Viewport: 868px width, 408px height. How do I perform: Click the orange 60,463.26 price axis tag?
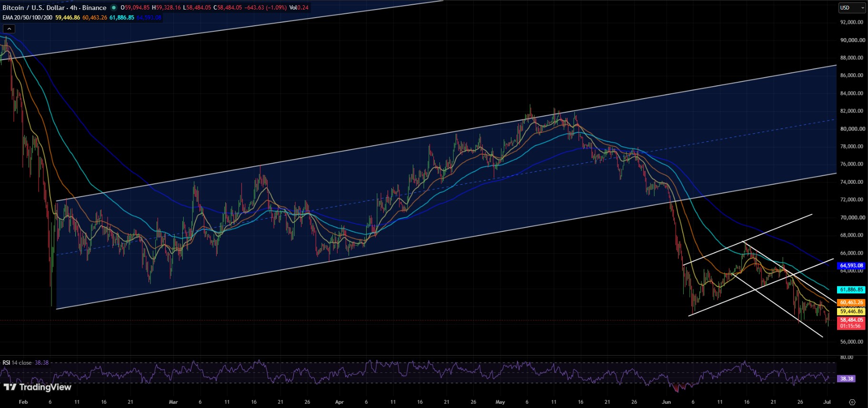851,302
